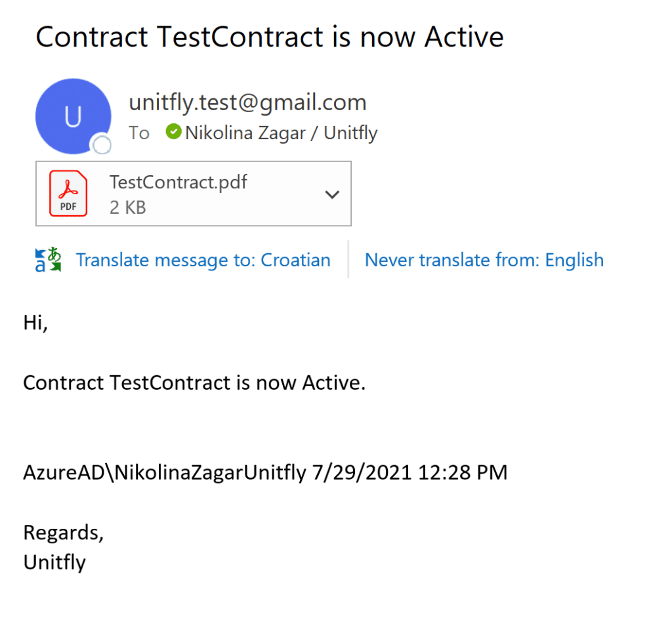This screenshot has height=618, width=672.
Task: Click the sender presence status circle
Action: [x=102, y=145]
